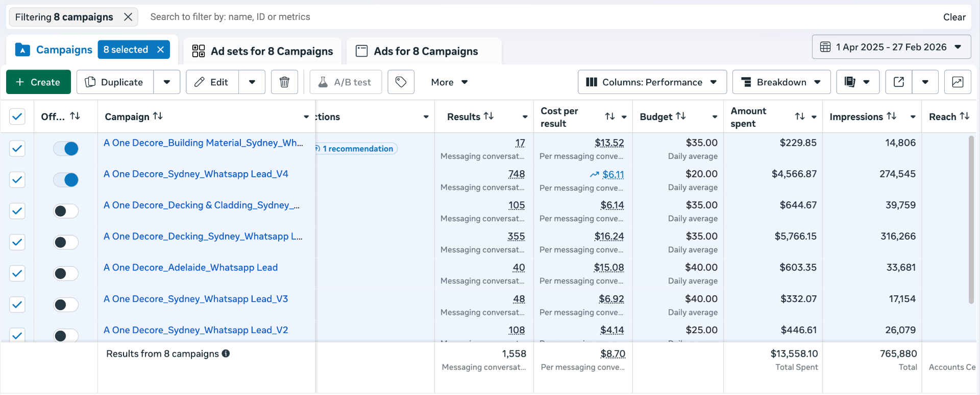Turn off Sydney_Whatsapp Lead_V4 campaign toggle
This screenshot has height=395, width=980.
coord(66,180)
